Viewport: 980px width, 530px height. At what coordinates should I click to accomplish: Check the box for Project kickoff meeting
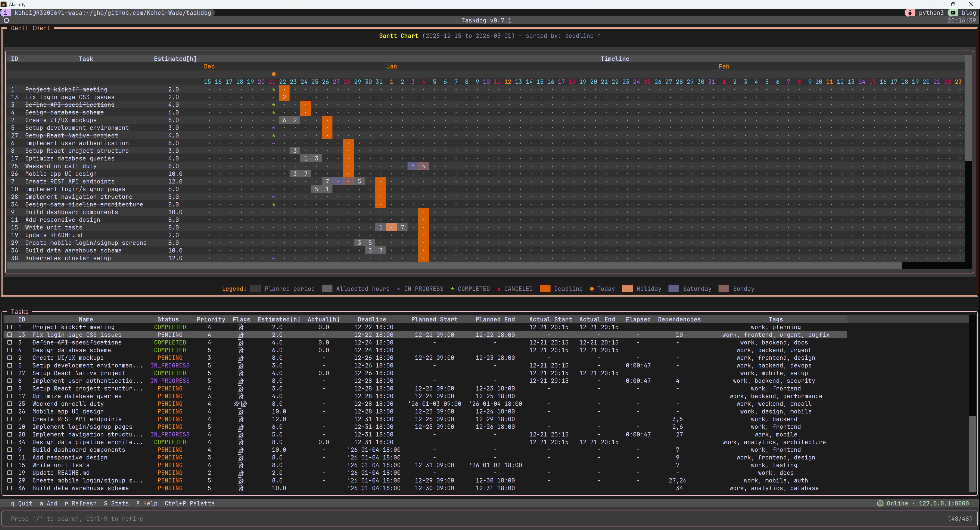pos(10,327)
